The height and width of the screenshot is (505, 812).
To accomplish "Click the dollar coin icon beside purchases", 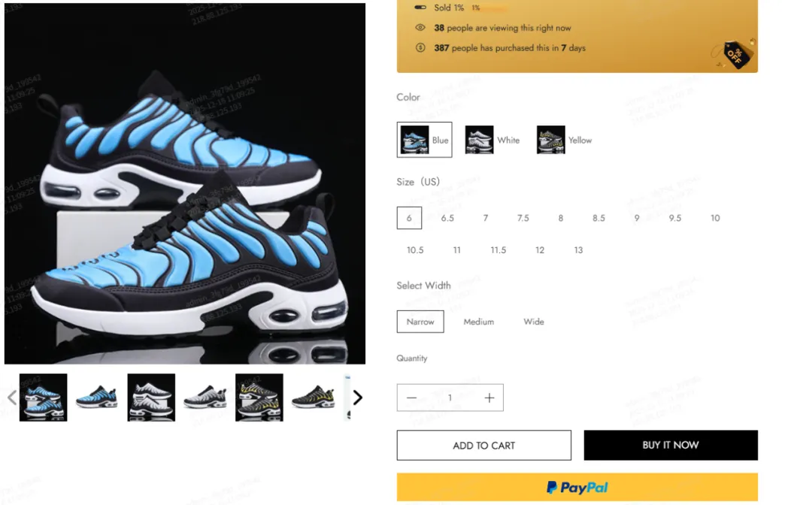I will tap(420, 47).
